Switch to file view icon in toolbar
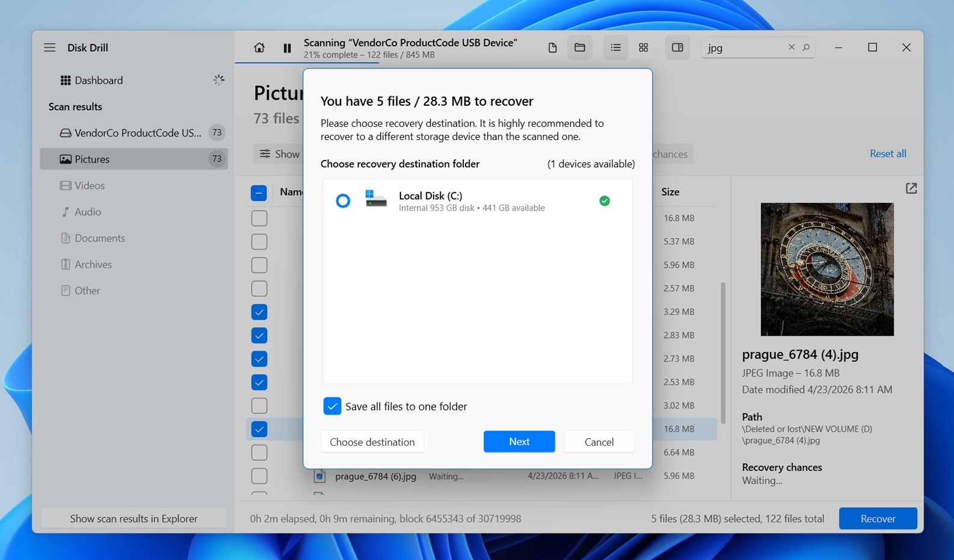Image resolution: width=954 pixels, height=560 pixels. (552, 48)
